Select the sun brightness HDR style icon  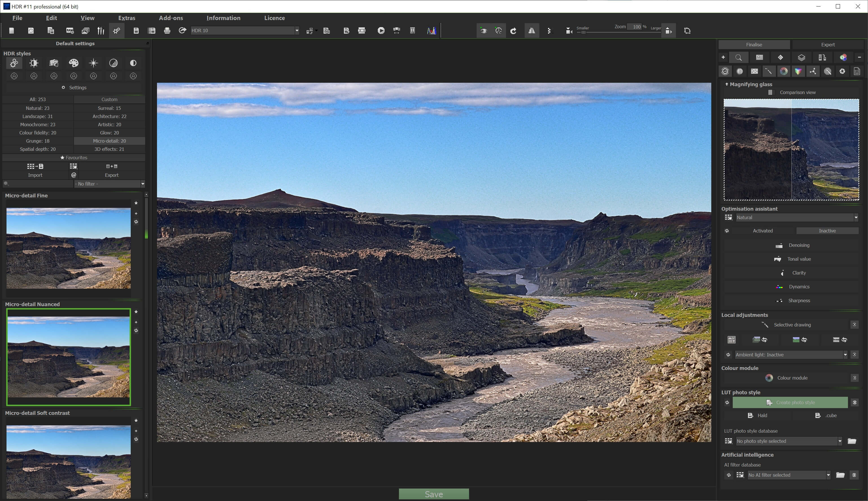tap(34, 63)
